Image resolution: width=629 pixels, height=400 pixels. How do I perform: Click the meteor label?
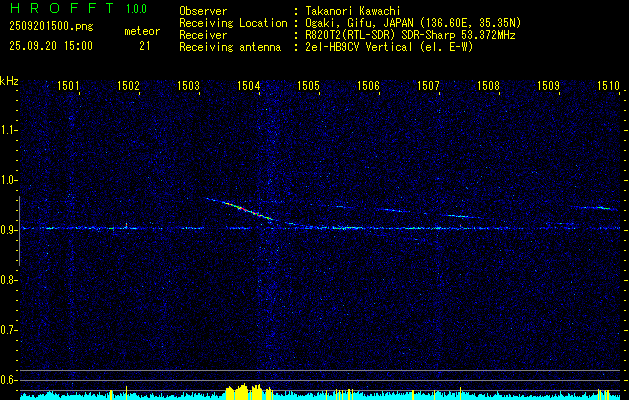142,31
